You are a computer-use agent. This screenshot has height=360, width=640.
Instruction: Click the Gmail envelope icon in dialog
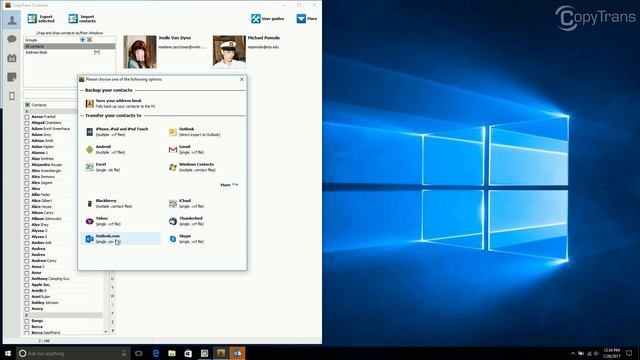(173, 149)
